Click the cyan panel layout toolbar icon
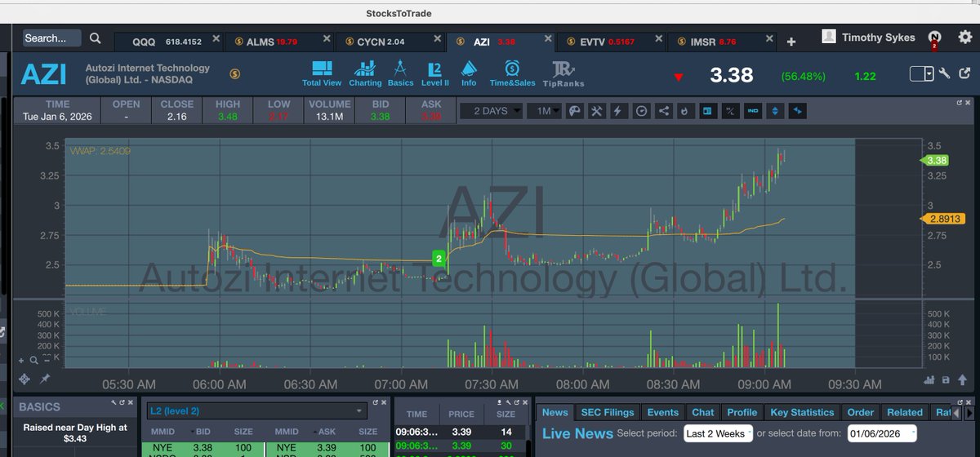The image size is (980, 457). point(708,111)
